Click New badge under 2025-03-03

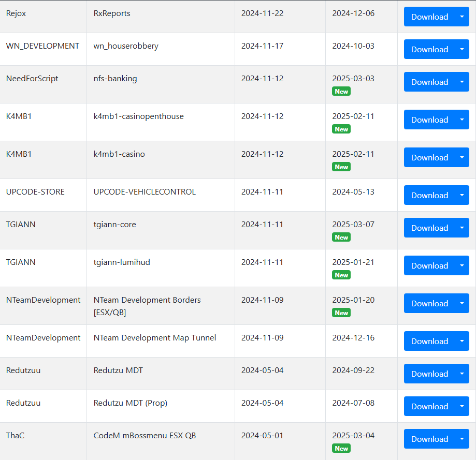click(x=341, y=91)
